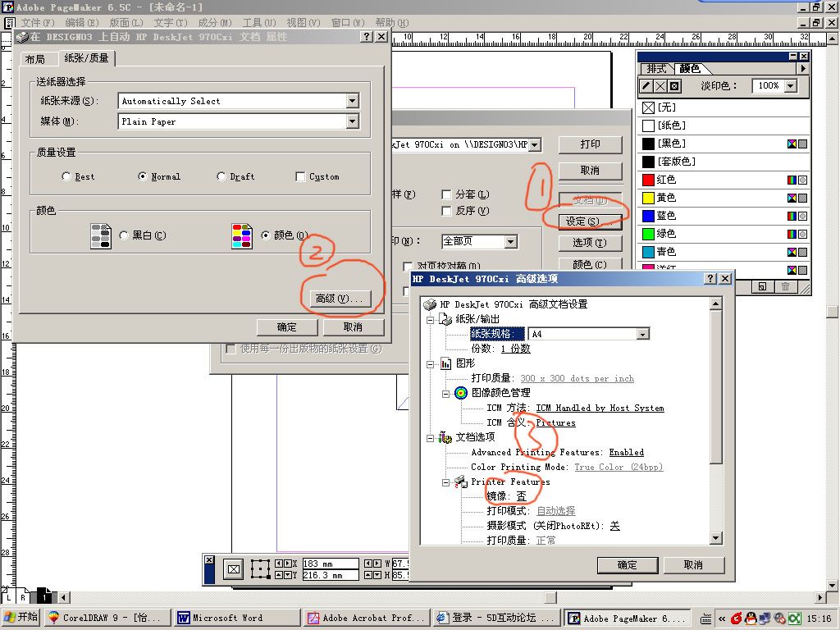This screenshot has width=840, height=630.
Task: Click the ICM Handled by Host System link
Action: [x=600, y=409]
